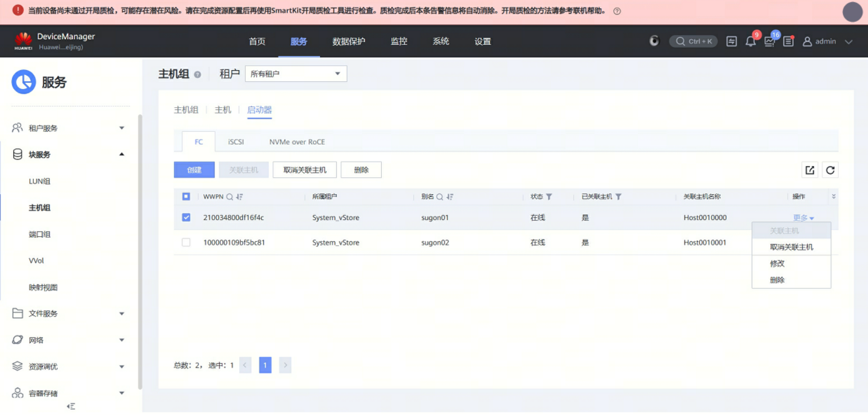Click the gray circle avatar in the warning banner
The height and width of the screenshot is (415, 868).
tap(852, 12)
